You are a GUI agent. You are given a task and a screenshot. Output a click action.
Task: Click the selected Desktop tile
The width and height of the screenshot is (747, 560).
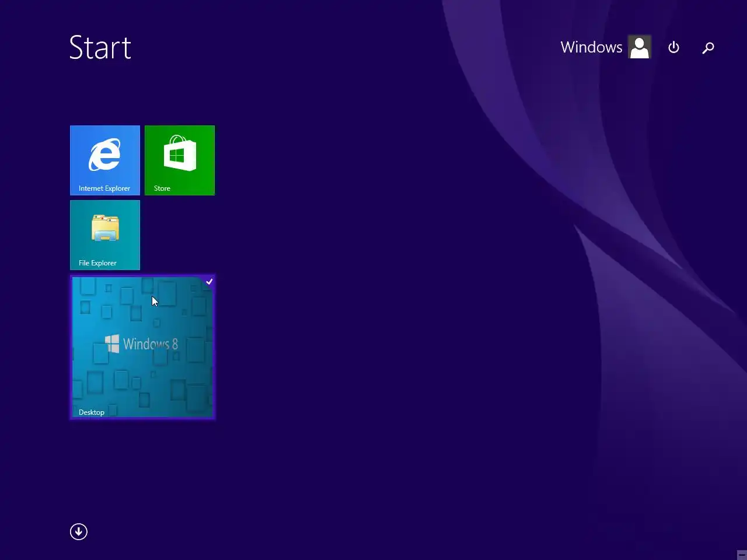point(142,347)
